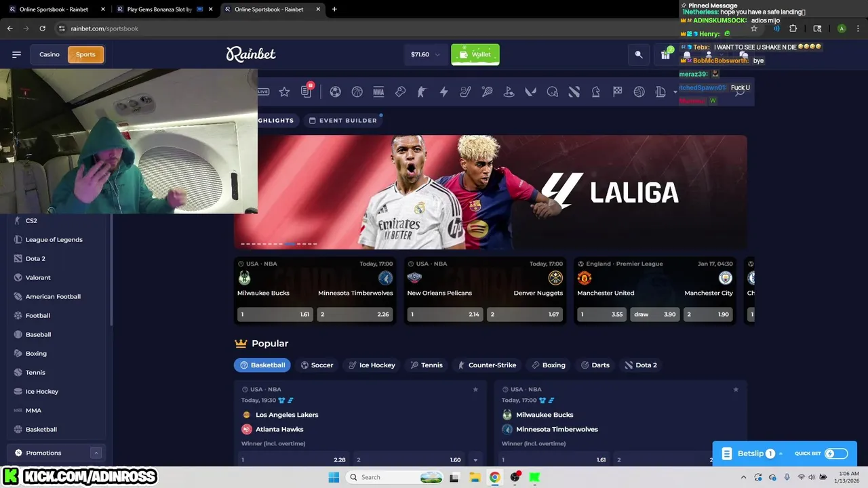Bet New Orleans Pelicans at 2.14
The width and height of the screenshot is (868, 488).
click(445, 314)
